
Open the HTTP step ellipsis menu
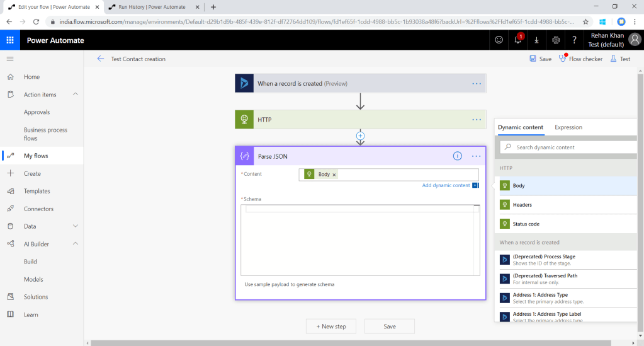pos(477,120)
